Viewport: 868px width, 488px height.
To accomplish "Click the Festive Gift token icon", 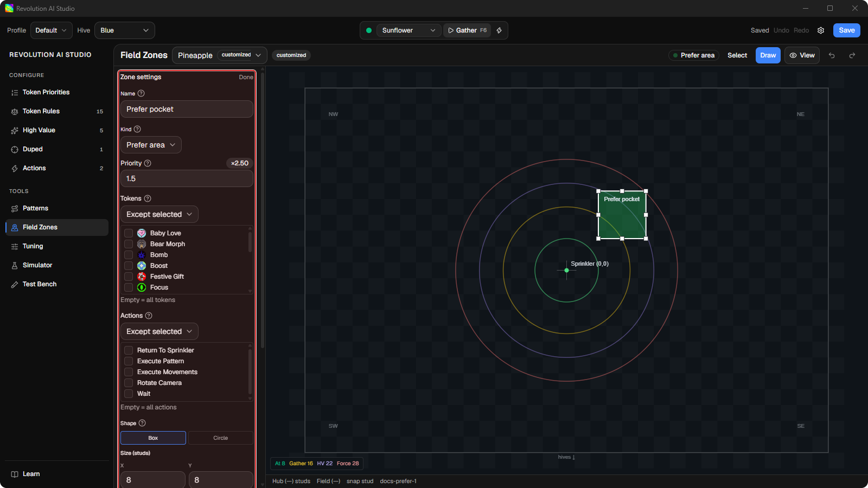I will click(x=142, y=277).
